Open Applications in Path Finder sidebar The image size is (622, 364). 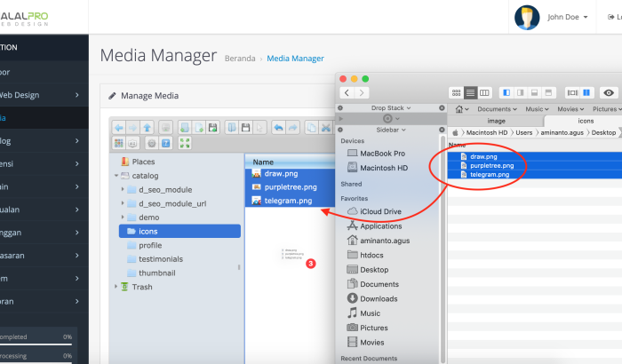[380, 226]
